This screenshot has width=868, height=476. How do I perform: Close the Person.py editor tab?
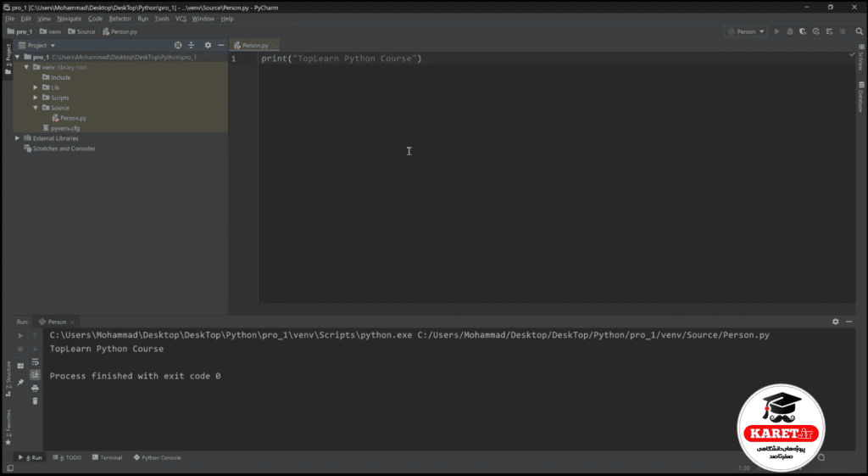(274, 46)
